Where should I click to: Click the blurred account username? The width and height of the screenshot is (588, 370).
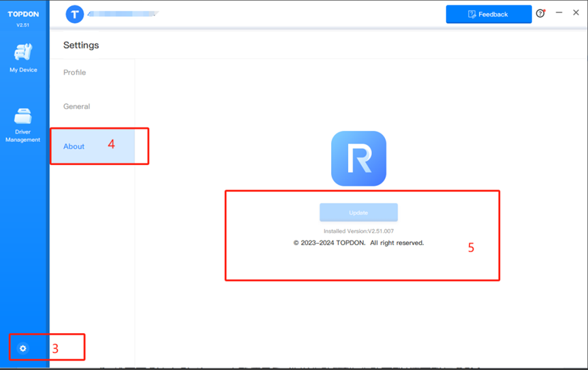click(123, 14)
